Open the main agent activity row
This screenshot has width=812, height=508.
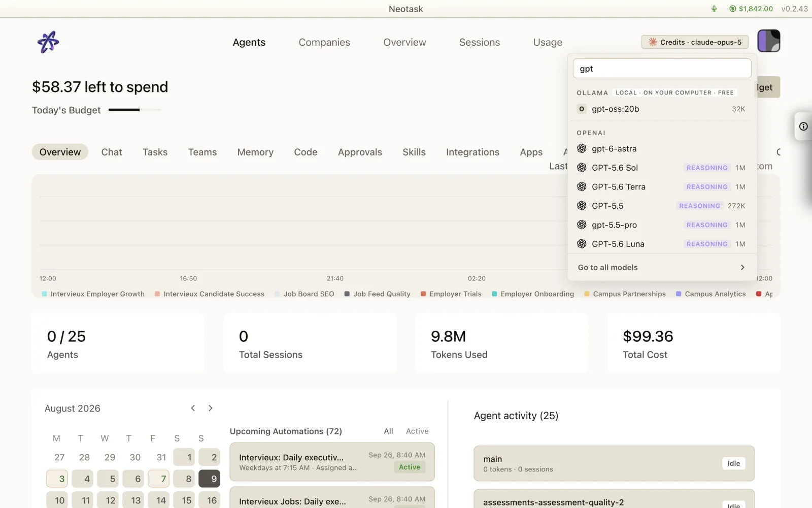tap(614, 463)
